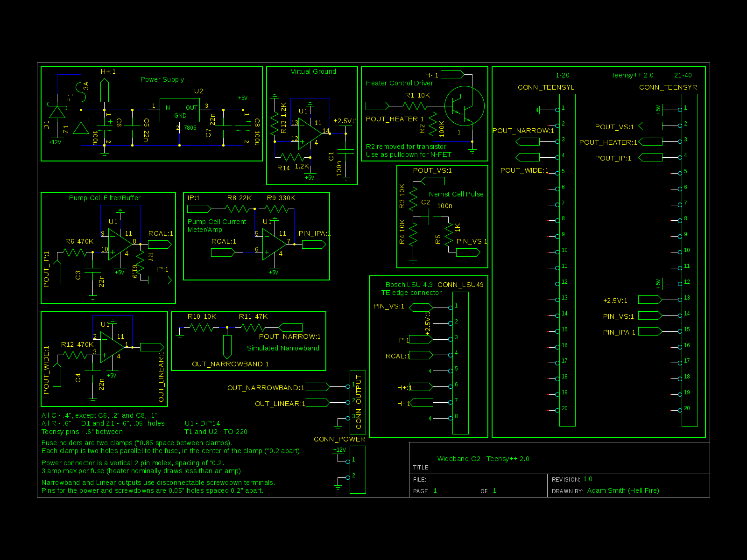Select transistor T1 symbol
The width and height of the screenshot is (747, 560).
tap(465, 106)
